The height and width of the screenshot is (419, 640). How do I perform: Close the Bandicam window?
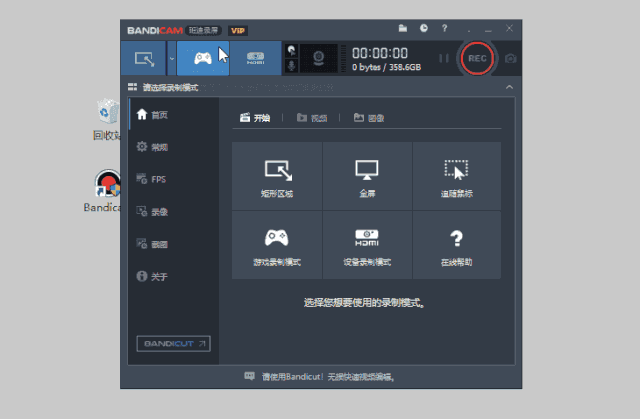point(509,28)
